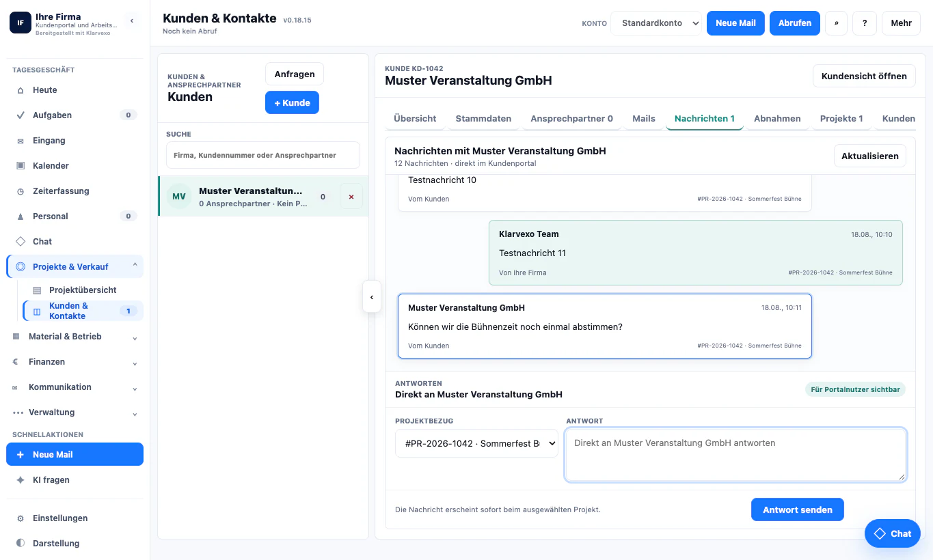Click Kundensicht öffnen button
The height and width of the screenshot is (560, 933).
(864, 76)
